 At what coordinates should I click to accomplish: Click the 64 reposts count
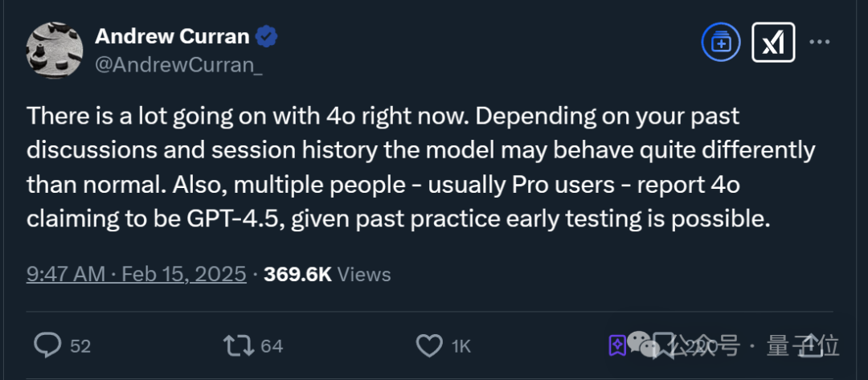click(272, 346)
